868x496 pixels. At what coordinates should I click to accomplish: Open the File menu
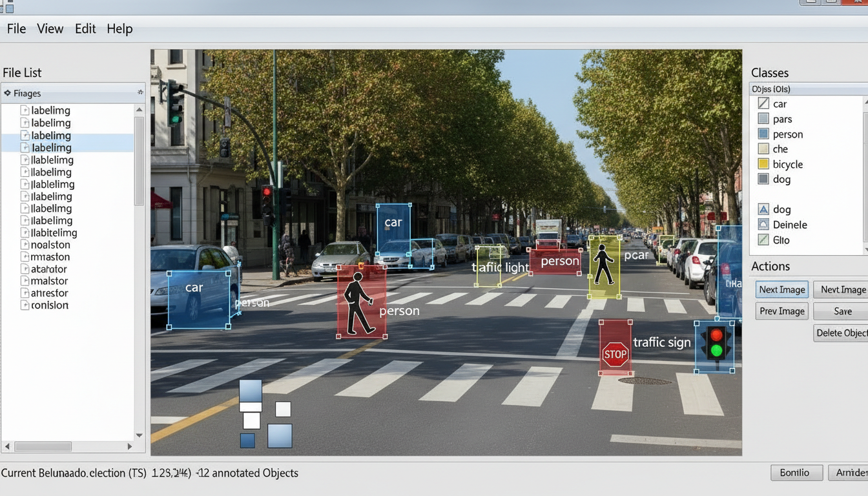(x=16, y=29)
